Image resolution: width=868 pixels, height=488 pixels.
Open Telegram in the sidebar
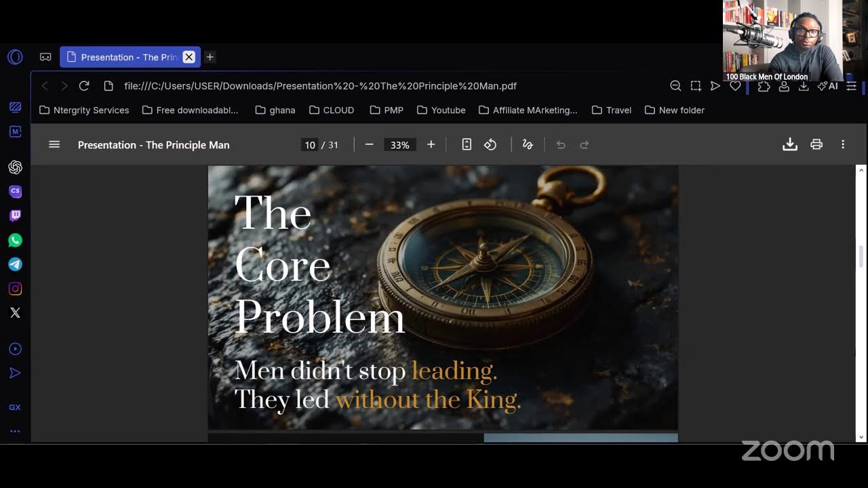[x=15, y=264]
